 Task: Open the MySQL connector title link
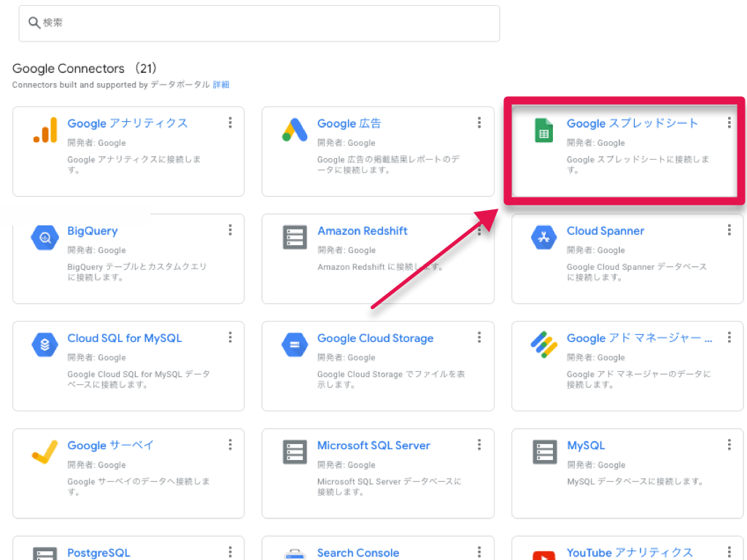click(x=586, y=446)
